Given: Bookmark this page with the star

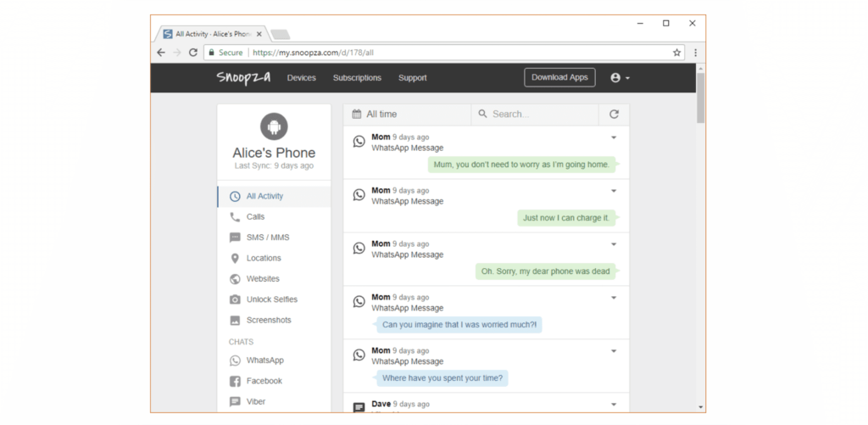Looking at the screenshot, I should coord(676,53).
